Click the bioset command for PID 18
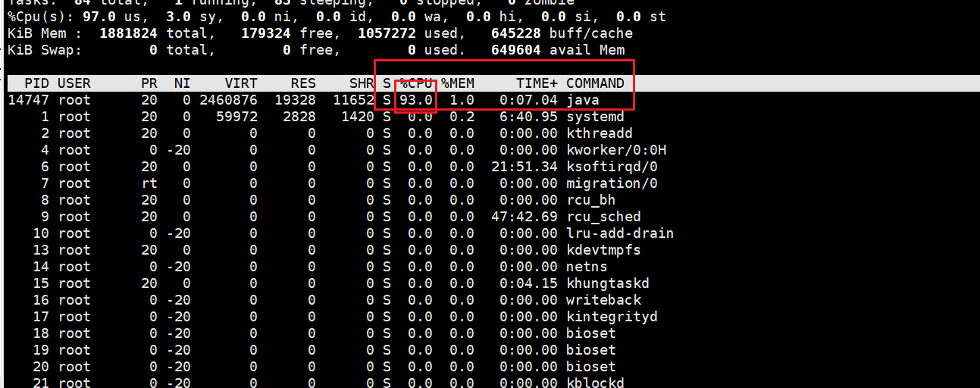This screenshot has height=388, width=980. point(591,333)
